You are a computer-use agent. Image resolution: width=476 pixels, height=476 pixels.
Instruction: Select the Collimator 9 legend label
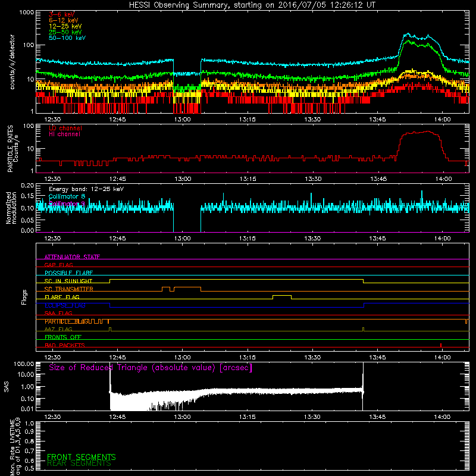pyautogui.click(x=67, y=203)
